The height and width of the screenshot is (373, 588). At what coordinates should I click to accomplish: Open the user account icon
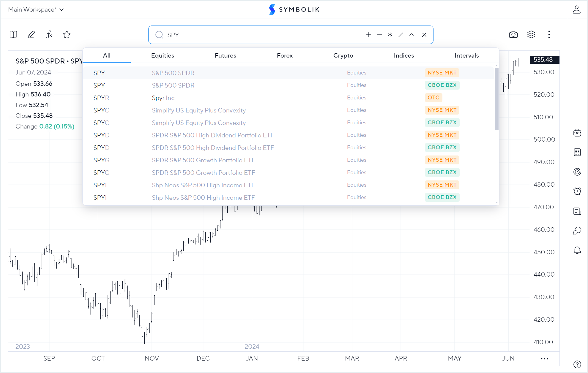577,9
